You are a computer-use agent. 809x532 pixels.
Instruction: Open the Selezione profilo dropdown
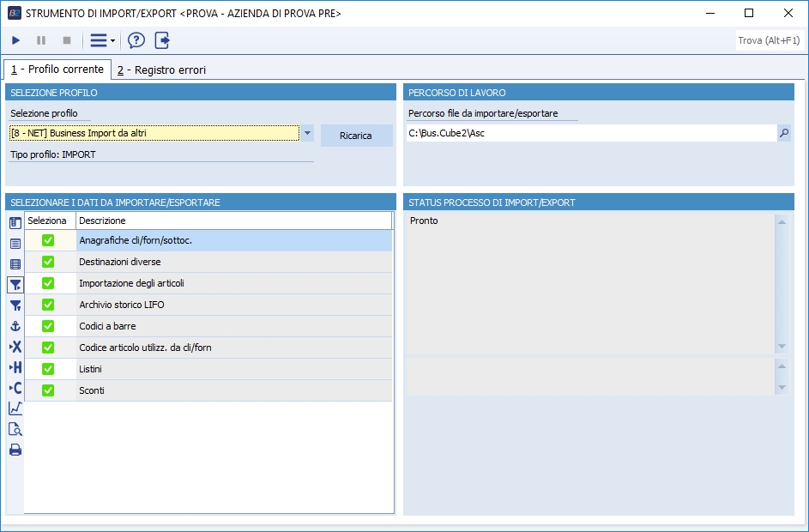coord(307,133)
